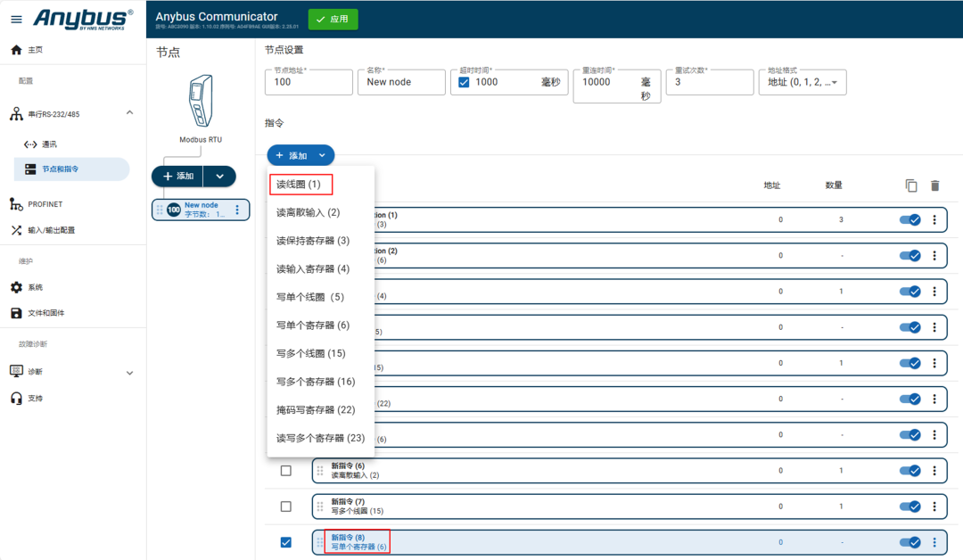Viewport: 963px width, 560px height.
Task: Click the green 应用 apply button
Action: coord(332,19)
